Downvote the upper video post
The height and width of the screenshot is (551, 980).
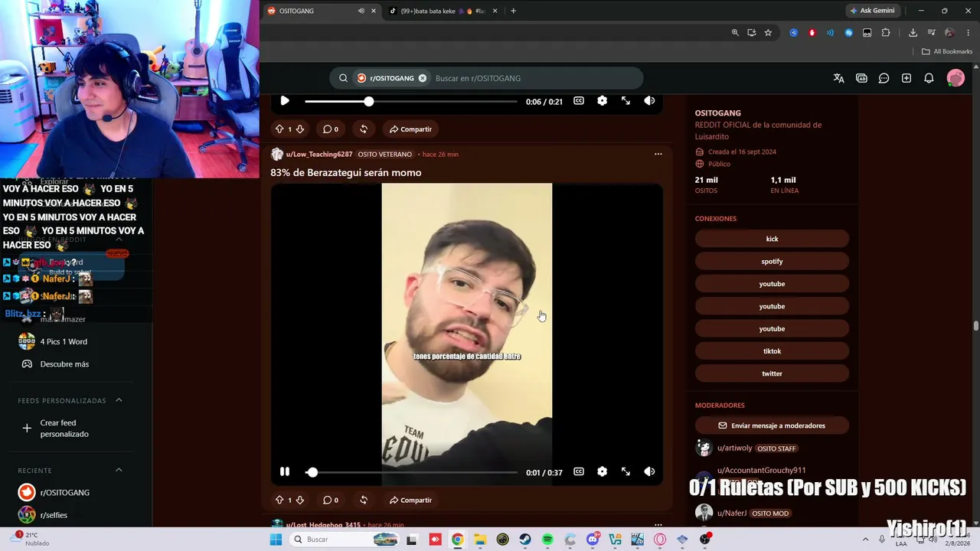pos(299,129)
